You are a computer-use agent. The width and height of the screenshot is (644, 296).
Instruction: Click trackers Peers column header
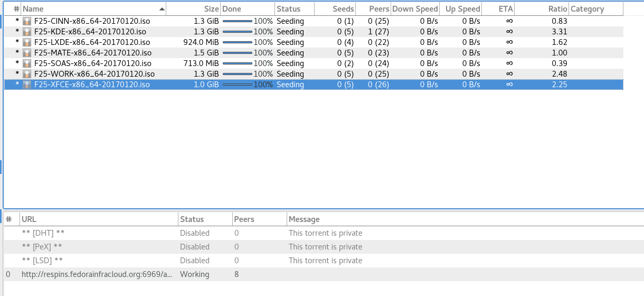click(259, 219)
